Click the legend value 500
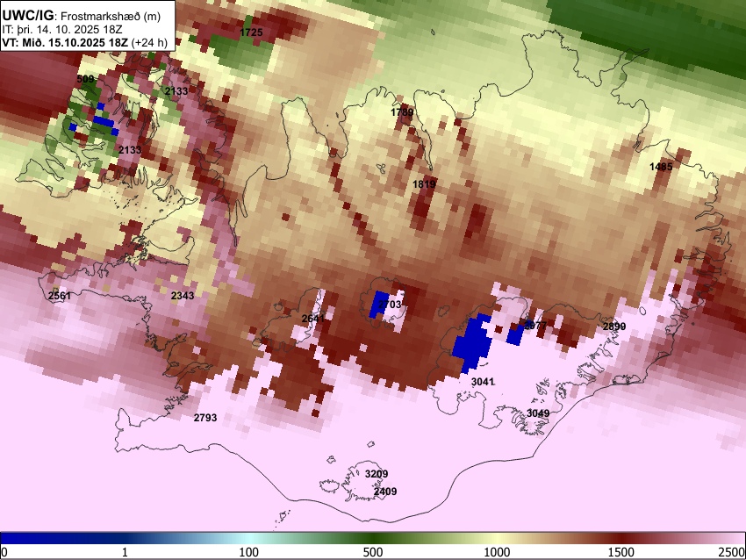The width and height of the screenshot is (746, 560). coord(373,552)
